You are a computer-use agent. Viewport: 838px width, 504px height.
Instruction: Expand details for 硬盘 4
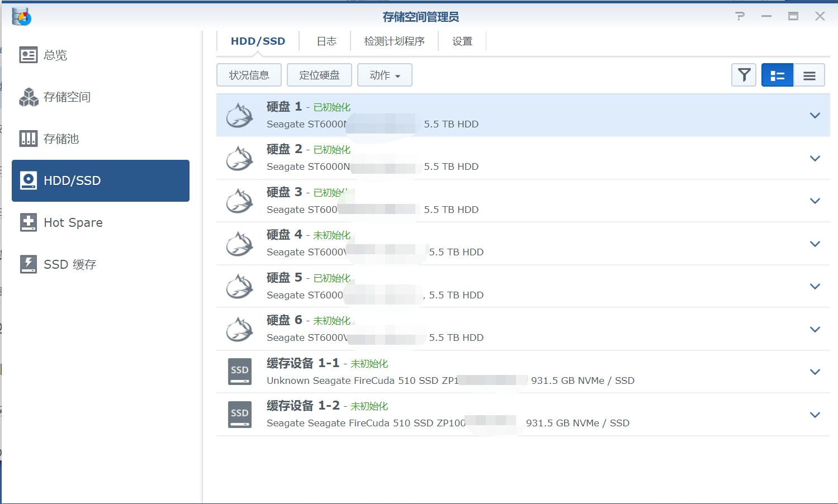coord(815,244)
